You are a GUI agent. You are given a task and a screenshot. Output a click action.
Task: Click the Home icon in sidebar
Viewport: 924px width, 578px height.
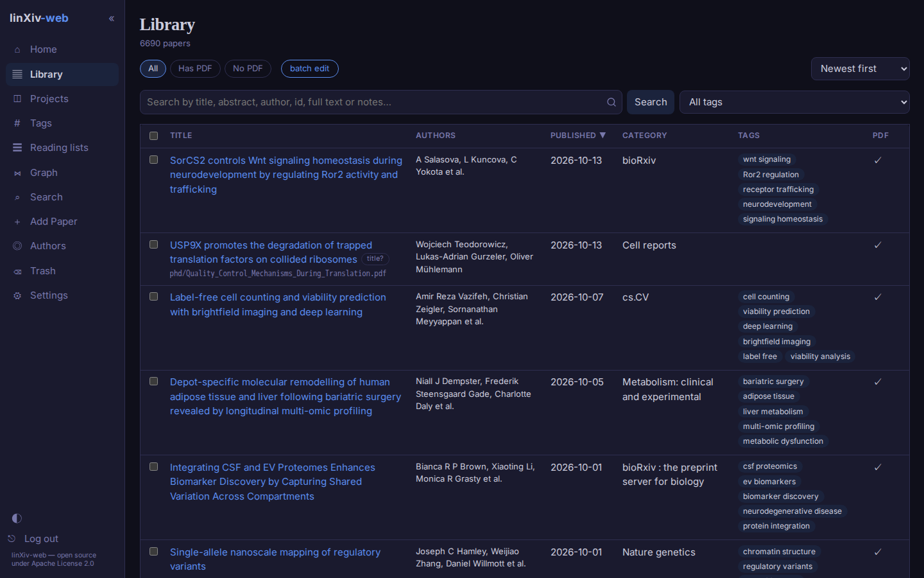(17, 49)
